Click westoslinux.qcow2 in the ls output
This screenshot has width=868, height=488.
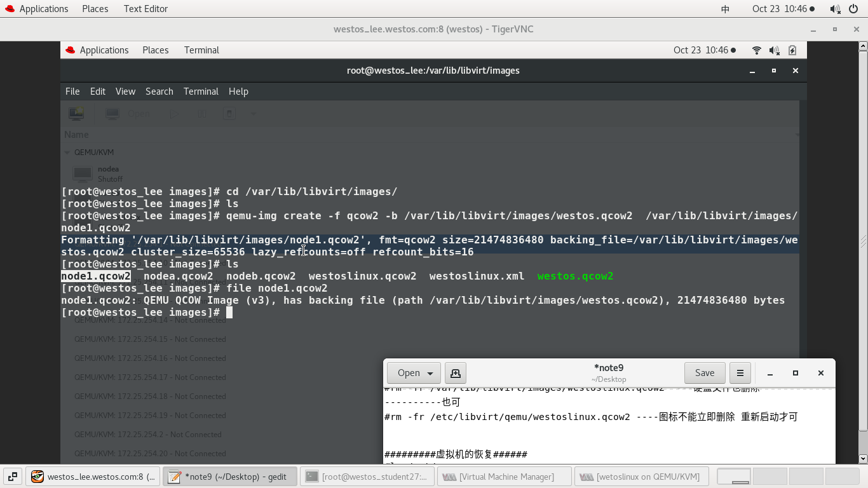[x=363, y=276]
